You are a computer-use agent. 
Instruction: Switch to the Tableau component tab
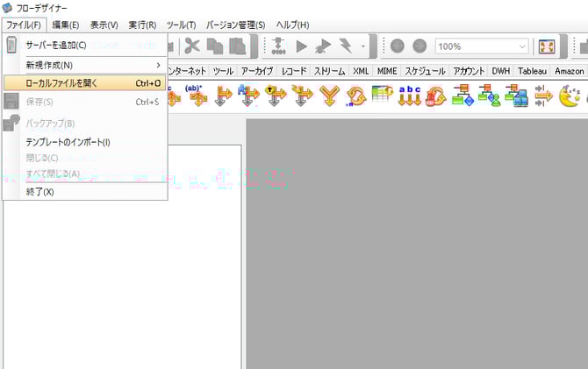532,71
